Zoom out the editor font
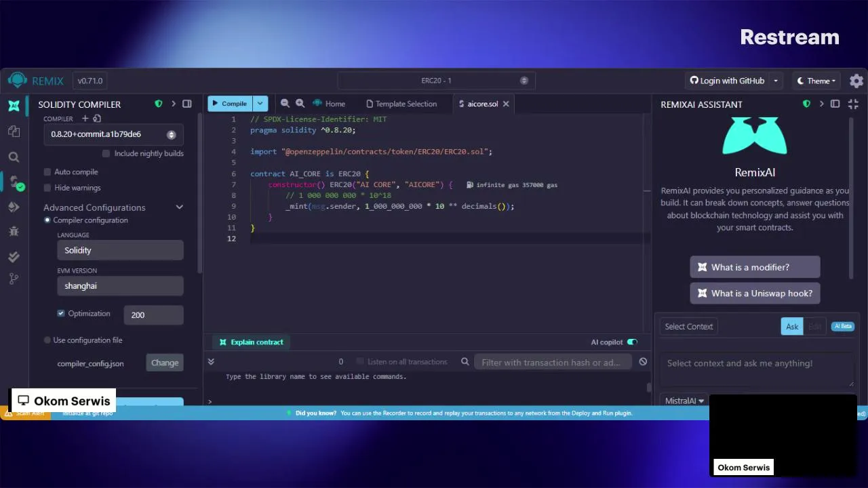This screenshot has width=868, height=488. (x=285, y=103)
